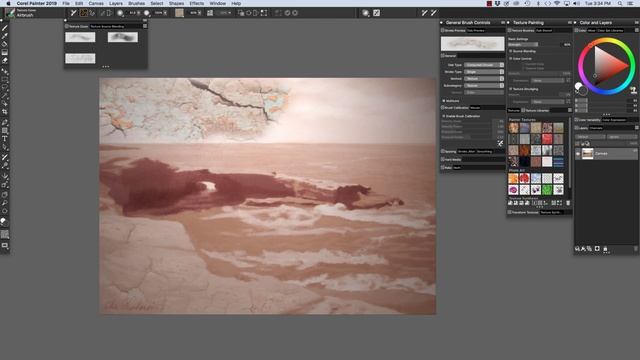Open the Method dropdown
This screenshot has height=360, width=640.
(484, 79)
